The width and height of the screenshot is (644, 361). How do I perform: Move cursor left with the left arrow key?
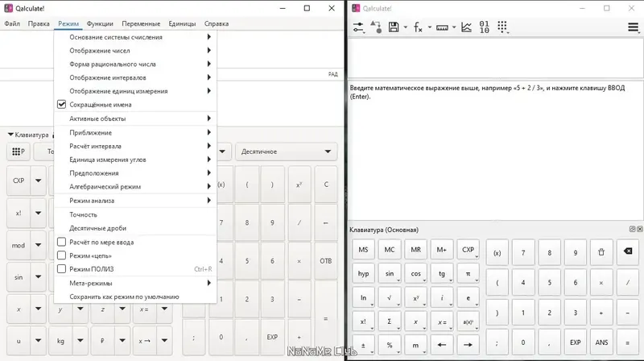pyautogui.click(x=442, y=345)
